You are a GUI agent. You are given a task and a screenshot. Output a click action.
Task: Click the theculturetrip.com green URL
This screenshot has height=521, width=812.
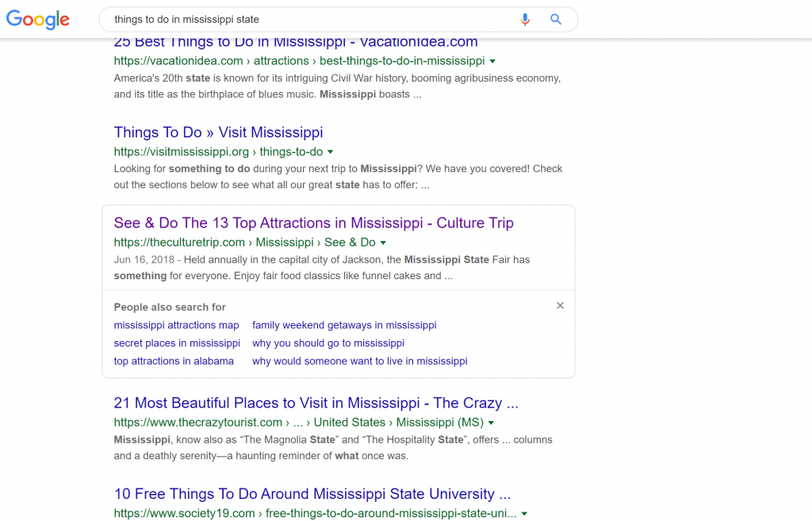pyautogui.click(x=244, y=243)
